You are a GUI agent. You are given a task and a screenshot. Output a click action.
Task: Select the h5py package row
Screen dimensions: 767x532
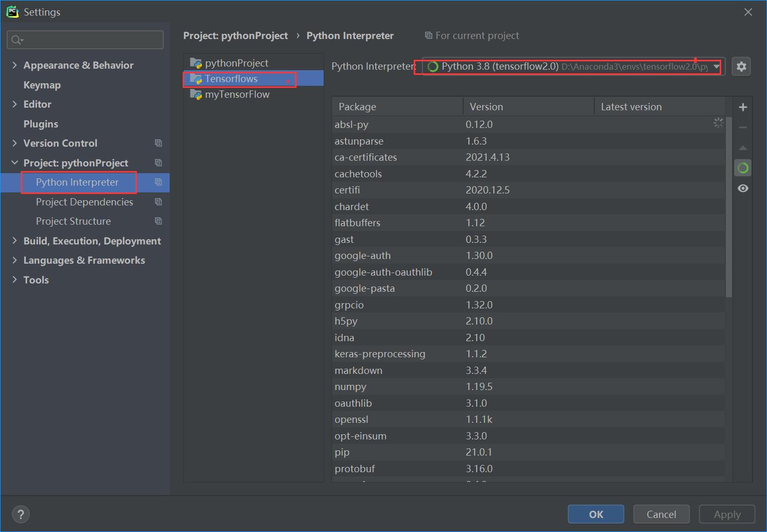click(x=528, y=321)
